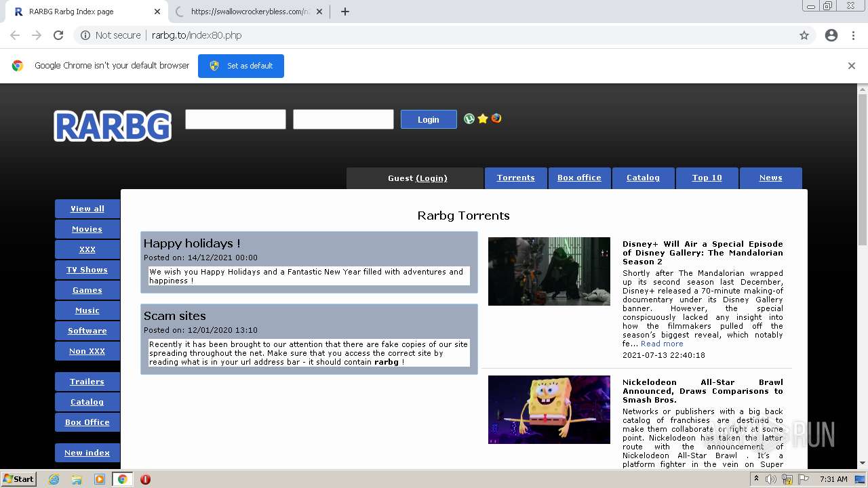Select Software in the sidebar

(x=87, y=331)
